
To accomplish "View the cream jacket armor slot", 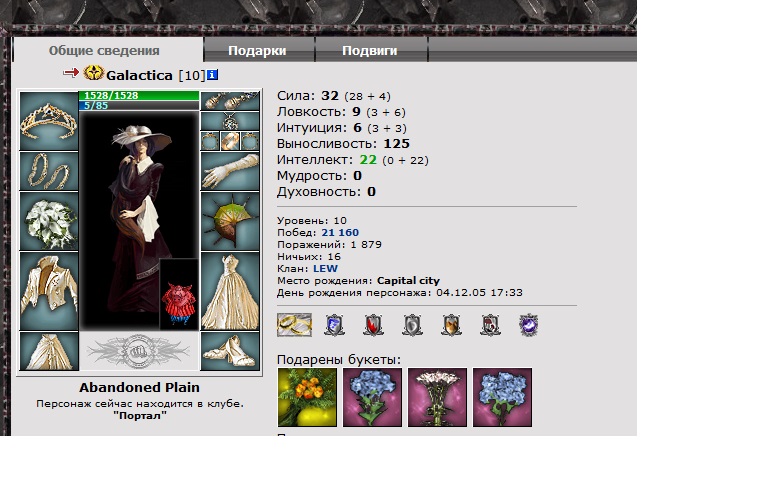I will [49, 291].
